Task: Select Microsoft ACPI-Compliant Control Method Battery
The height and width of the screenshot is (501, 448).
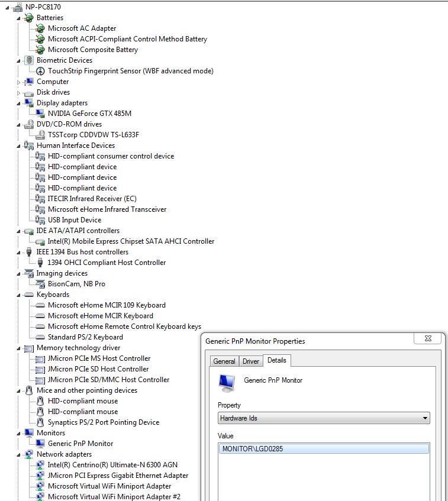Action: coord(128,39)
